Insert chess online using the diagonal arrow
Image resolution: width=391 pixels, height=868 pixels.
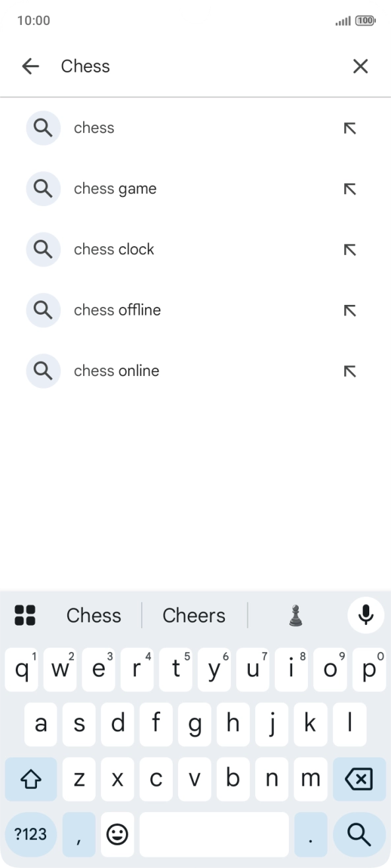click(349, 371)
